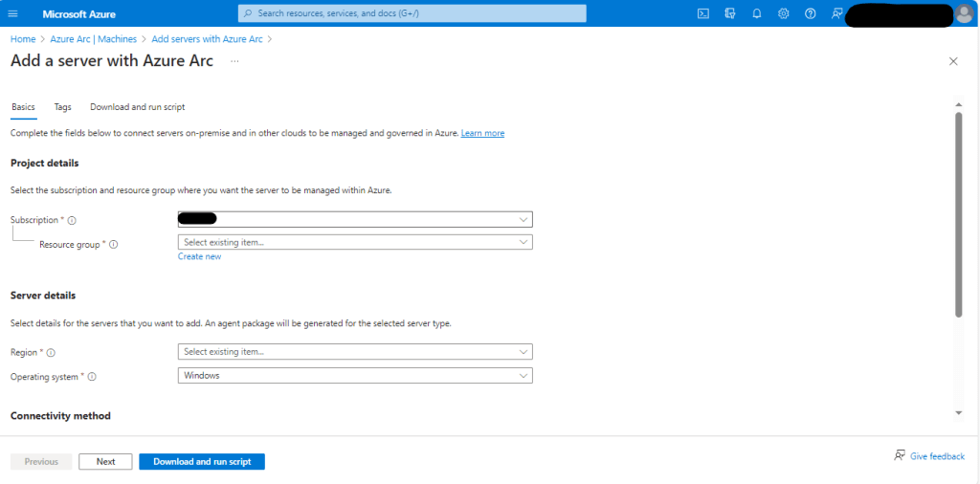This screenshot has width=980, height=484.
Task: Launch Cloud Shell from the top bar
Action: pyautogui.click(x=702, y=13)
